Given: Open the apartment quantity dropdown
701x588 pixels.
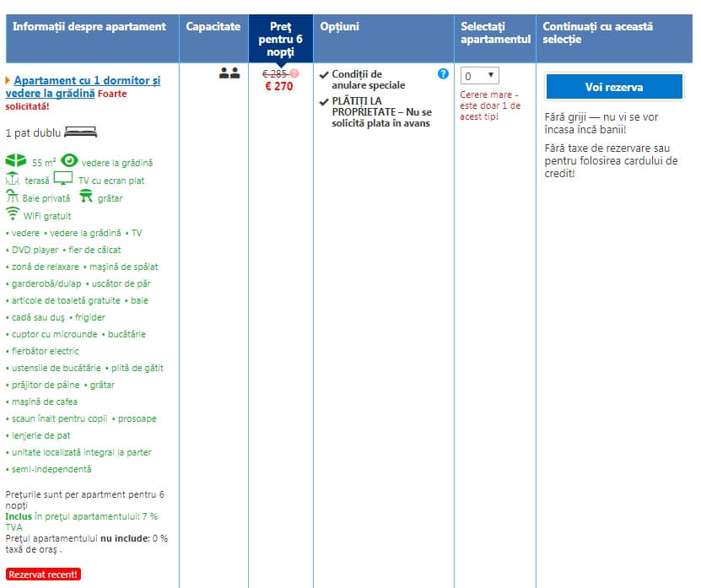Looking at the screenshot, I should (x=480, y=76).
